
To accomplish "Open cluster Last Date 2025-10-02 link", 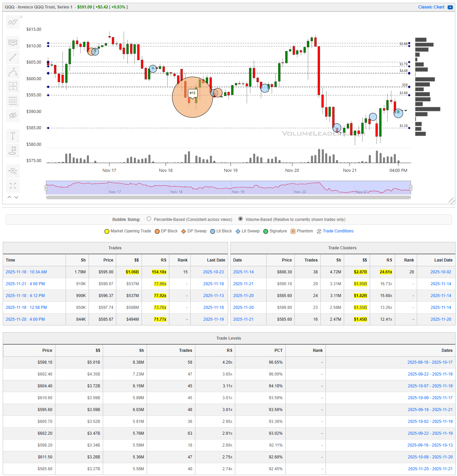I will (x=441, y=272).
